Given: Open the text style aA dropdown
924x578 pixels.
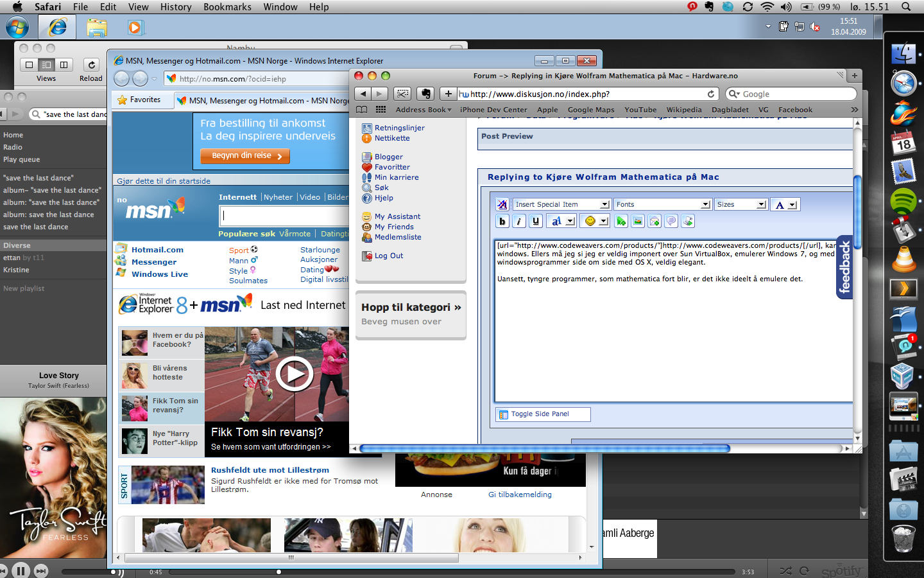Looking at the screenshot, I should (x=561, y=221).
